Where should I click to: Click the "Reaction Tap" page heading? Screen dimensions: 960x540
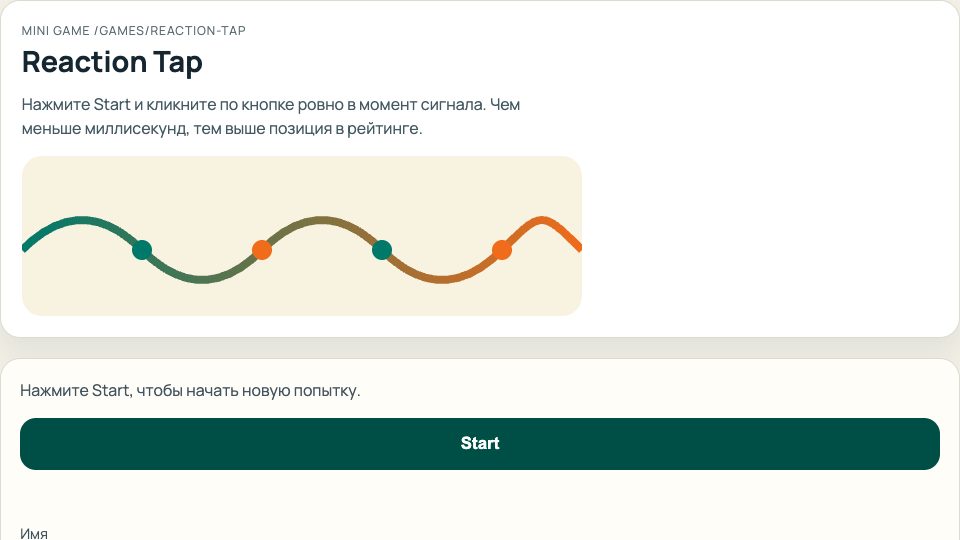point(112,62)
